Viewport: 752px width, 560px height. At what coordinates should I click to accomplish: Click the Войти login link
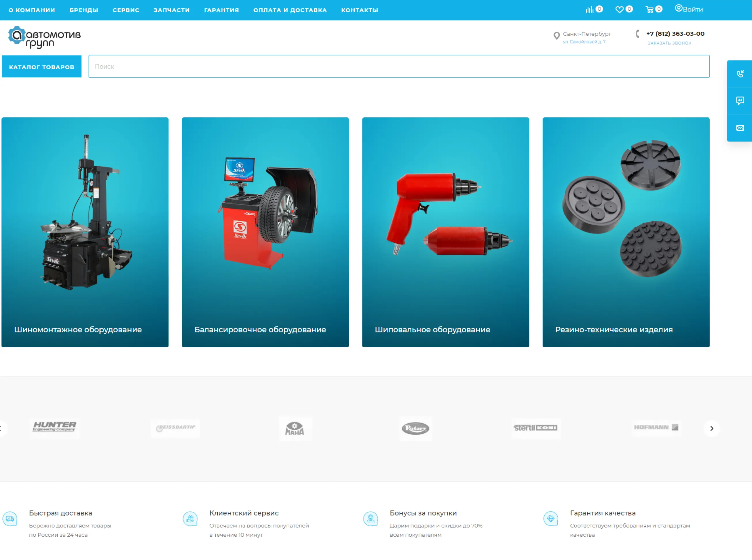tap(692, 9)
